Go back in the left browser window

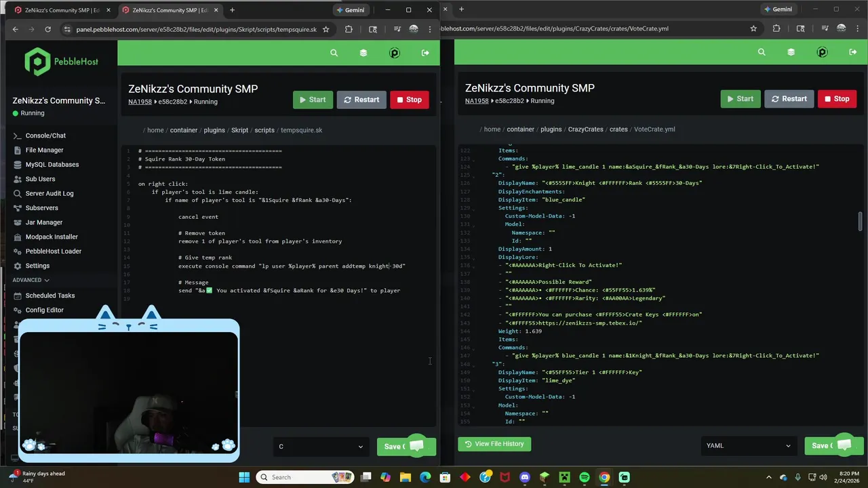click(x=15, y=29)
